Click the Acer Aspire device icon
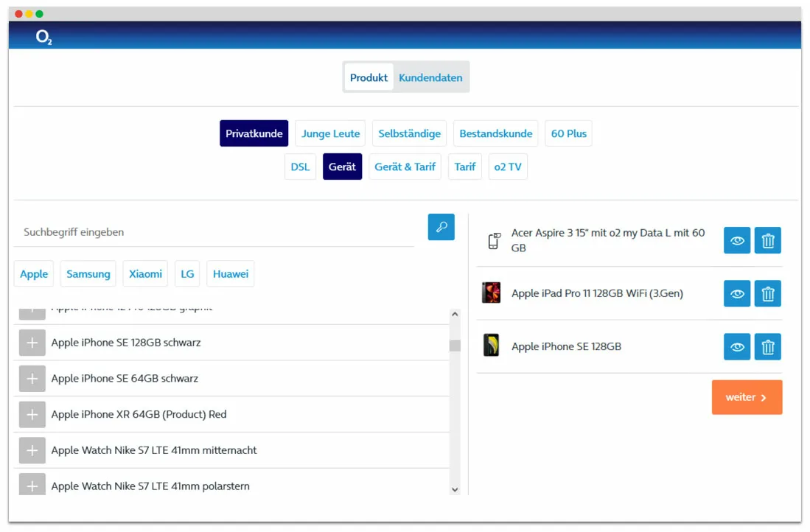Screen dimensions: 810x532 494,241
